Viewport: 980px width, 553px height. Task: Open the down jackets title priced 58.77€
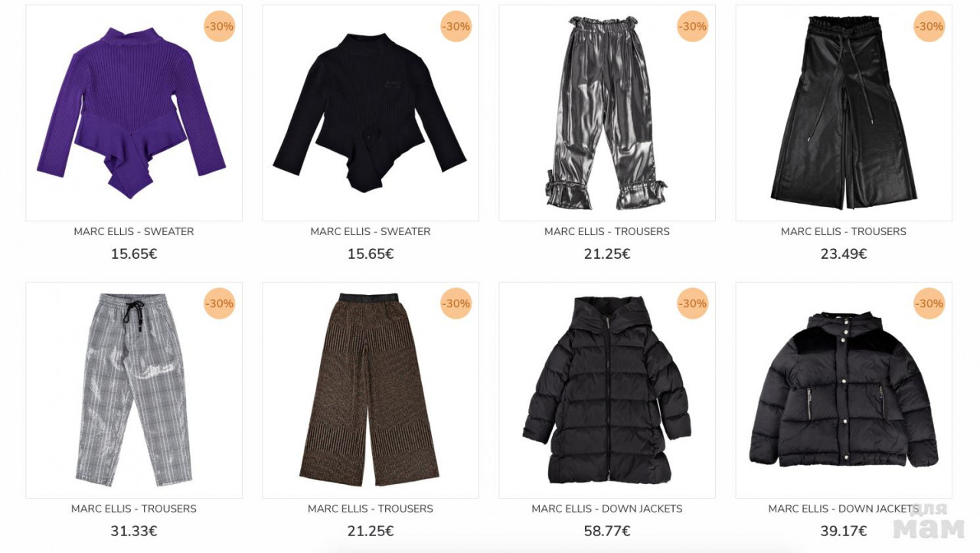(607, 509)
